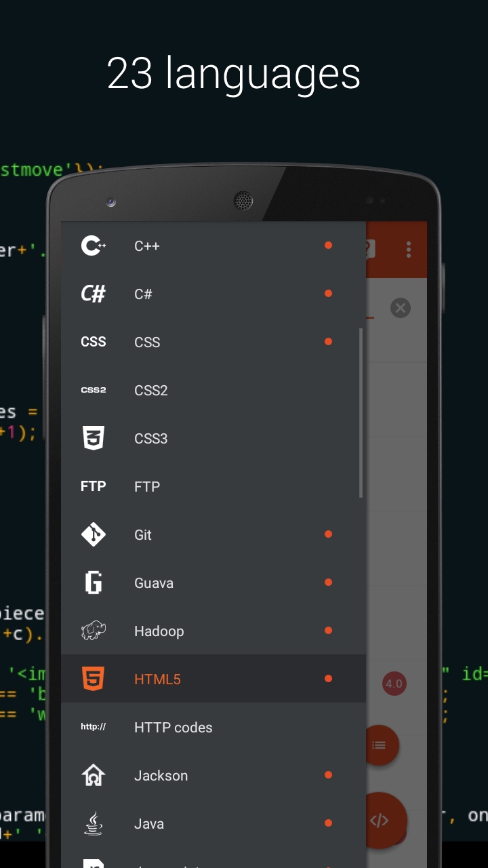The width and height of the screenshot is (488, 868).
Task: Choose CSS3 in the drawer
Action: [213, 438]
